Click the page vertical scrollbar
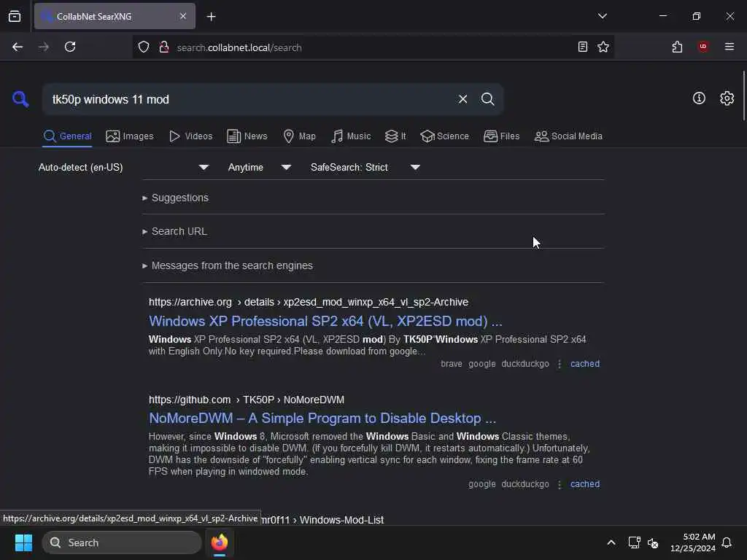Image resolution: width=747 pixels, height=560 pixels. coord(743,96)
